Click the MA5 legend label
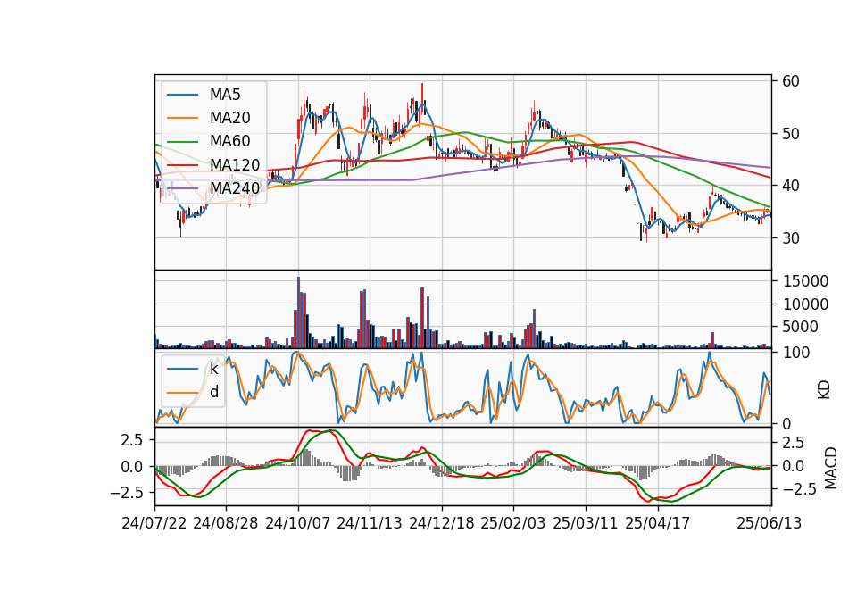This screenshot has width=857, height=616. 225,95
